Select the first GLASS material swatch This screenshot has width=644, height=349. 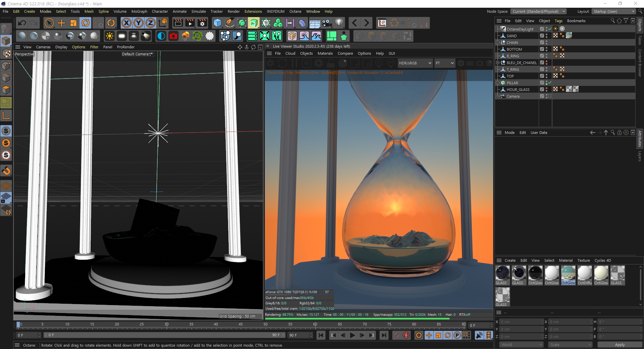502,276
